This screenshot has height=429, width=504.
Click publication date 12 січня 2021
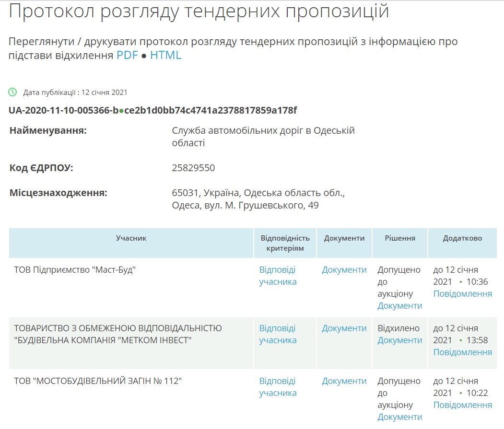(104, 93)
